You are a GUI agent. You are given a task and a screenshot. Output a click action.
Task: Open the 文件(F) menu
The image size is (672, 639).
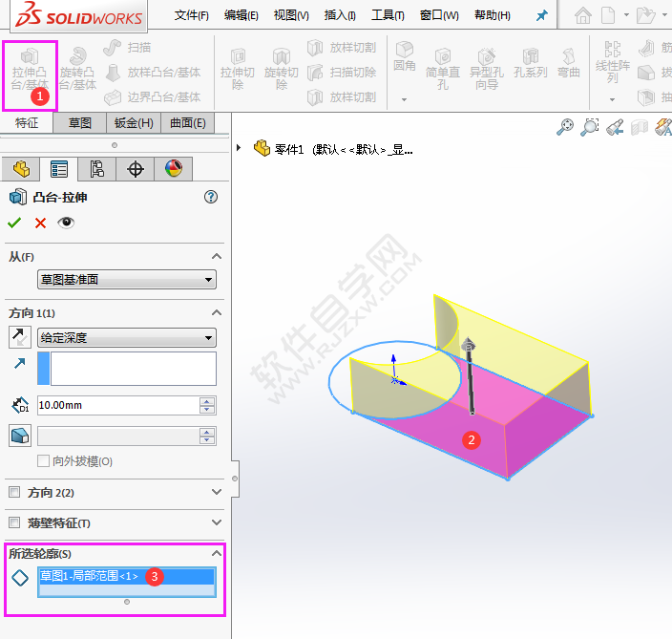tap(191, 16)
